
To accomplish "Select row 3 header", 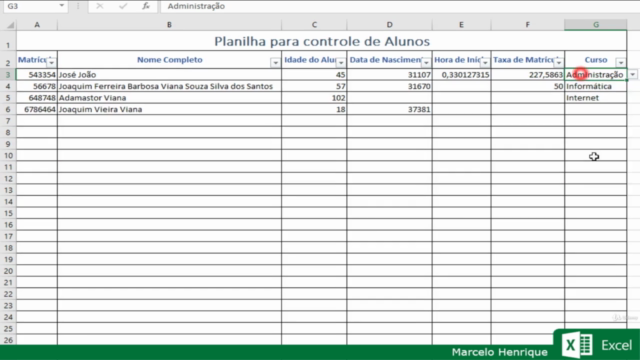I will [8, 75].
